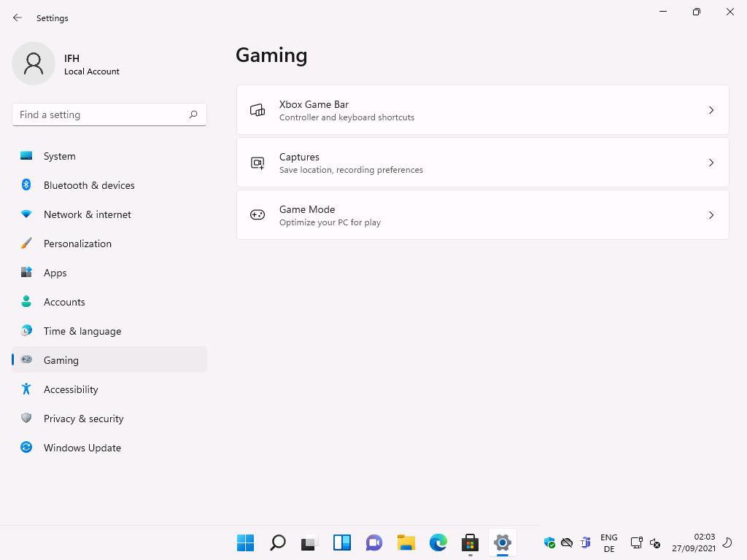The height and width of the screenshot is (560, 747).
Task: Expand Xbox Game Bar chevron
Action: click(711, 110)
